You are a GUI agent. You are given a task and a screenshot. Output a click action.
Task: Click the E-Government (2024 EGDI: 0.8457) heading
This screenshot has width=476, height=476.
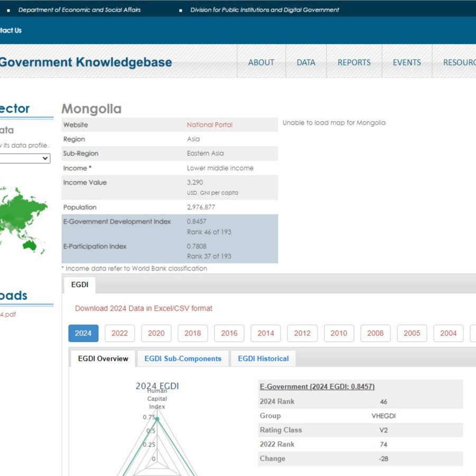coord(317,387)
